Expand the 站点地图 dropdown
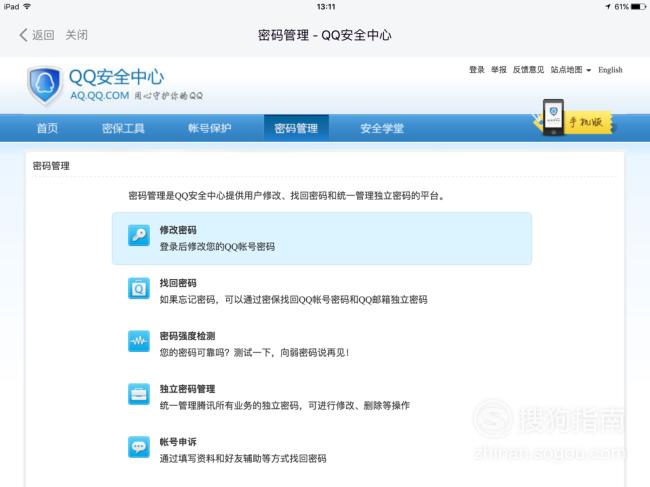 (x=570, y=70)
